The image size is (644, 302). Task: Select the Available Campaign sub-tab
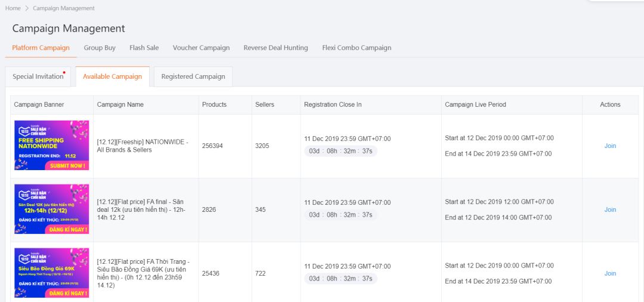(112, 76)
